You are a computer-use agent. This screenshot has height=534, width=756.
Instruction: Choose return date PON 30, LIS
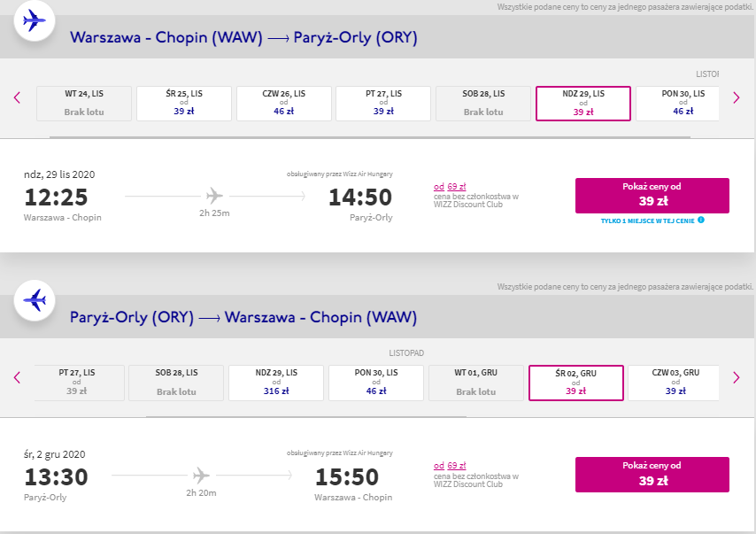pos(376,383)
